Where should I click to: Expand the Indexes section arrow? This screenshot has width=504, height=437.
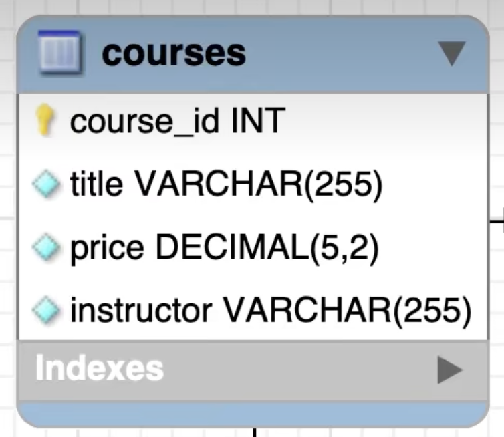(449, 369)
